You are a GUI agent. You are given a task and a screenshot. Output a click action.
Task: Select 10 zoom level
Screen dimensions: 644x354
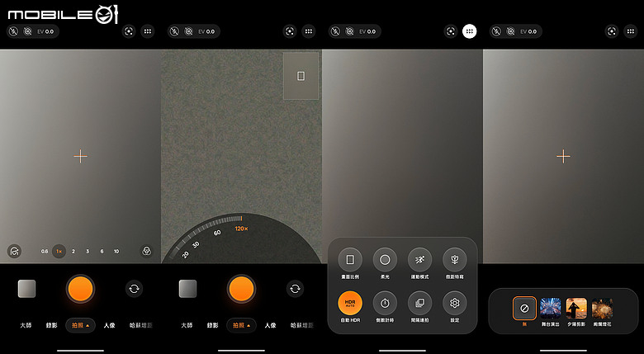[116, 252]
